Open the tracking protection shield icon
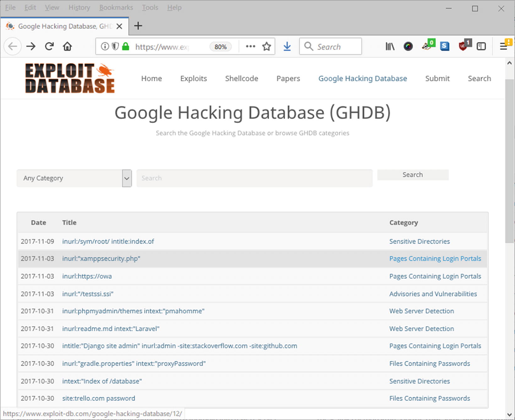Screen dimensions: 515x420 (x=115, y=46)
